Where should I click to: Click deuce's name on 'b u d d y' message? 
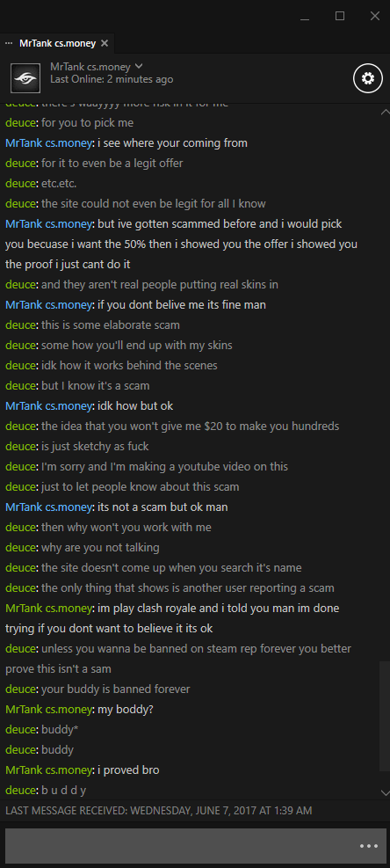[x=21, y=791]
